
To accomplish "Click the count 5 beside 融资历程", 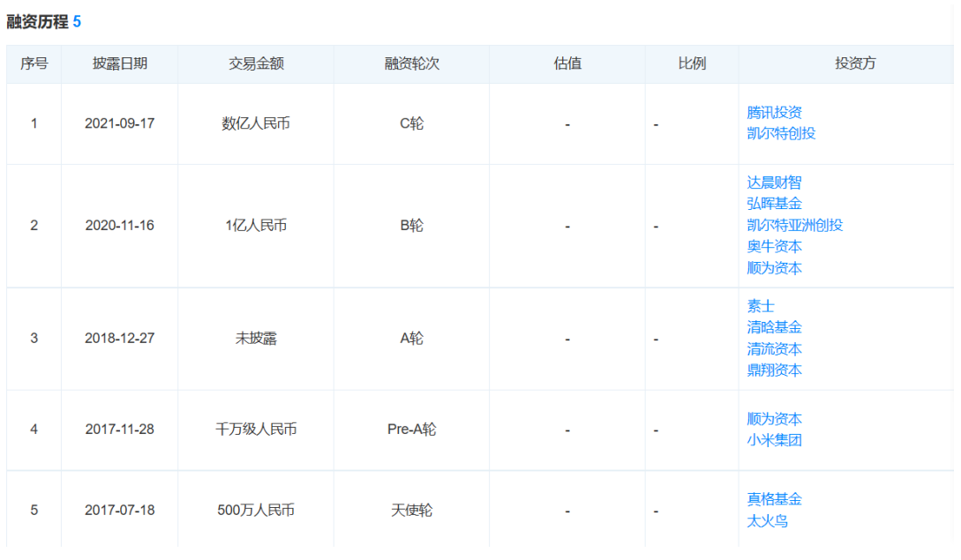I will (x=77, y=22).
